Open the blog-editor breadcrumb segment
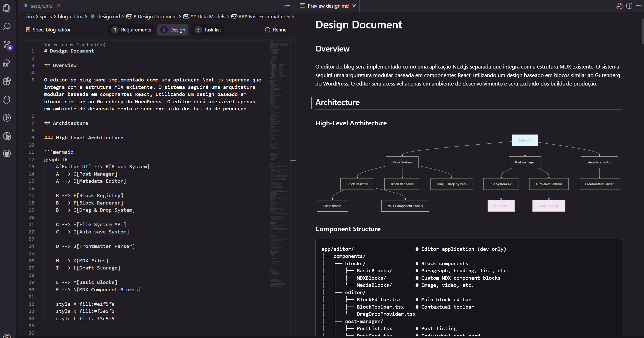644x338 pixels. 70,16
